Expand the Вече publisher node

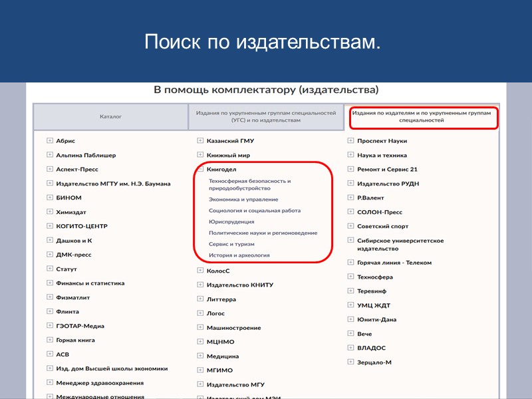coord(350,334)
